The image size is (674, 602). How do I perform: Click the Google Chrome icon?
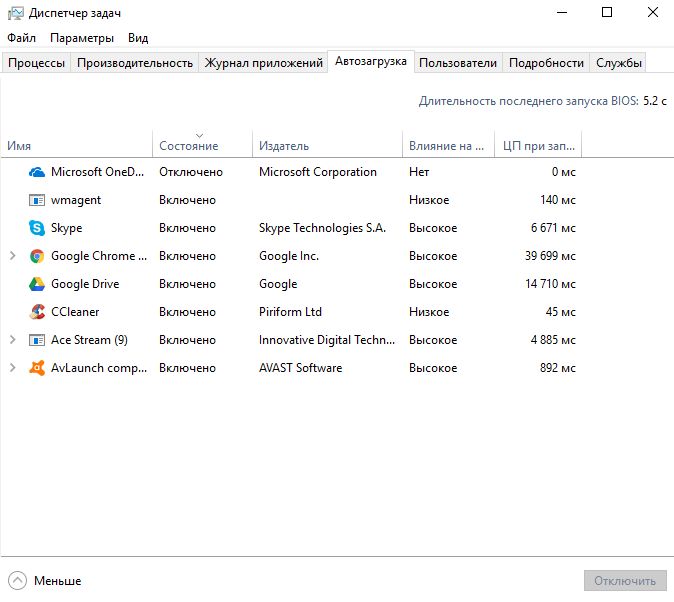37,256
